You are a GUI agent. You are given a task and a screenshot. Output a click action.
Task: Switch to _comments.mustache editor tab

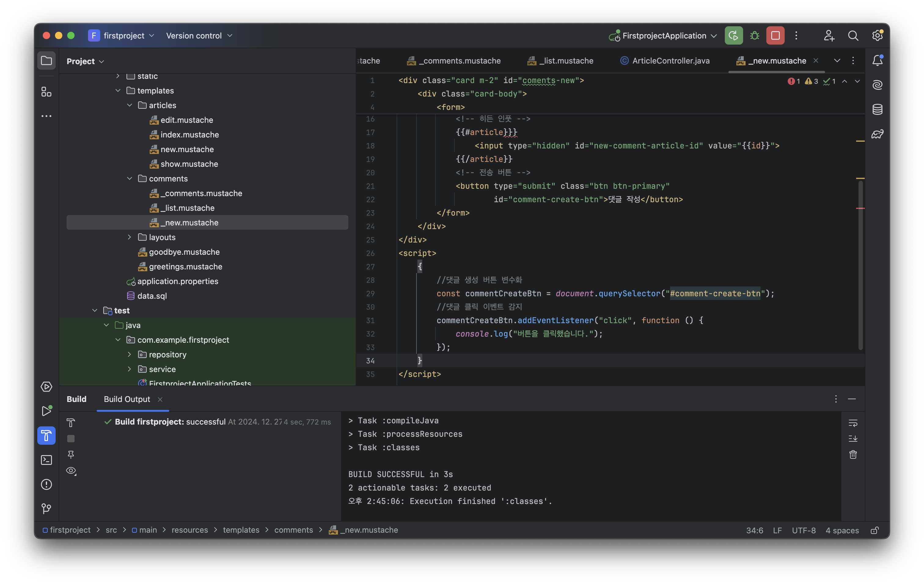(x=453, y=60)
